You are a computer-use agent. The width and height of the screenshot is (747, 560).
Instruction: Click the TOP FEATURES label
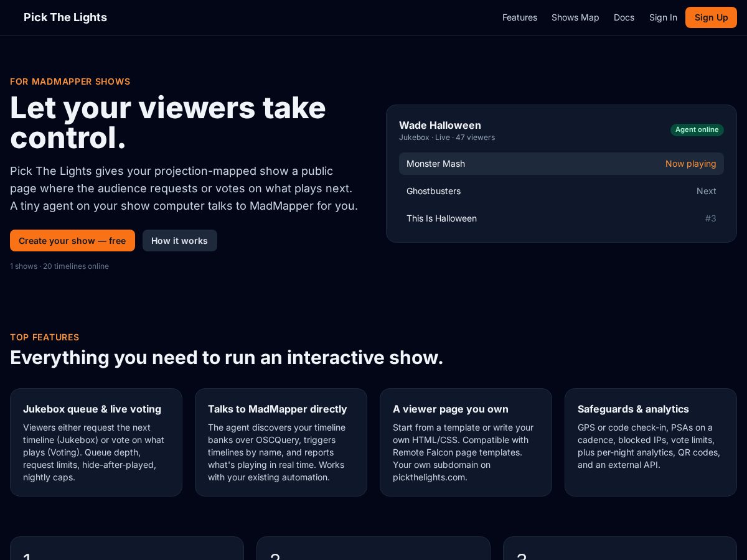pyautogui.click(x=45, y=337)
